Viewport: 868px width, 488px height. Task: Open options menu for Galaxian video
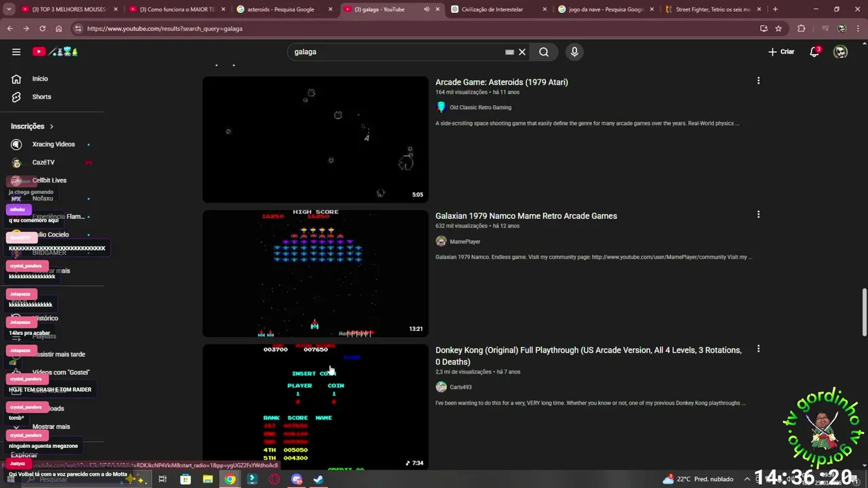pyautogui.click(x=758, y=215)
